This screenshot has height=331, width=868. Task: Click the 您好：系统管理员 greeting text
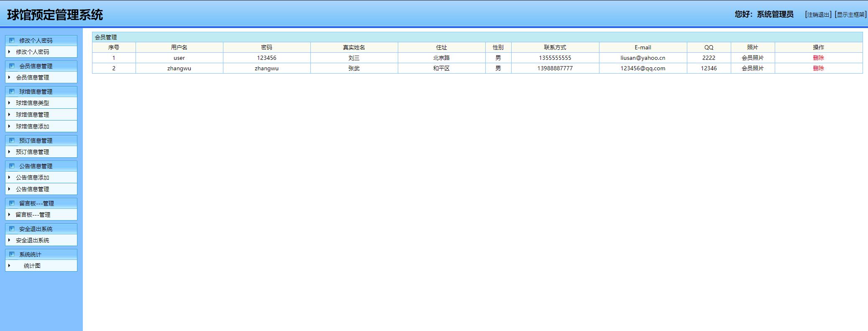(x=764, y=14)
